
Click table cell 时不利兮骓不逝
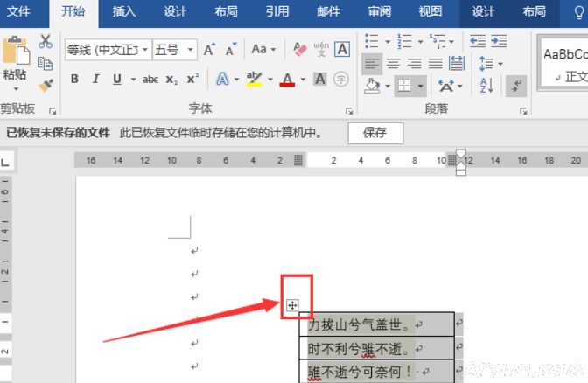[x=377, y=349]
